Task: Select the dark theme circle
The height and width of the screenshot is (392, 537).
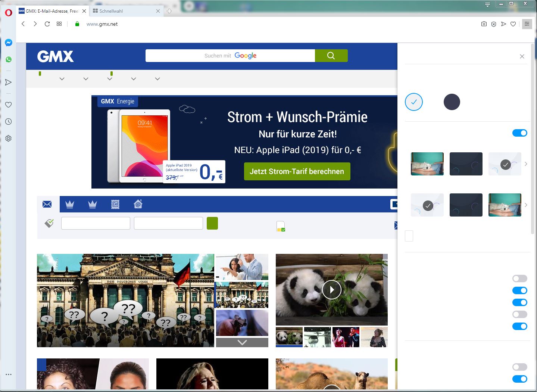Action: click(x=452, y=102)
